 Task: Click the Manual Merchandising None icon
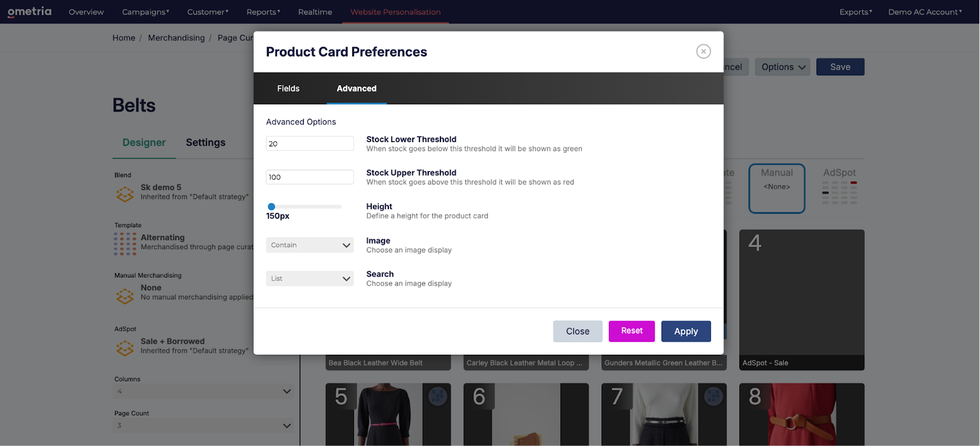click(x=125, y=296)
